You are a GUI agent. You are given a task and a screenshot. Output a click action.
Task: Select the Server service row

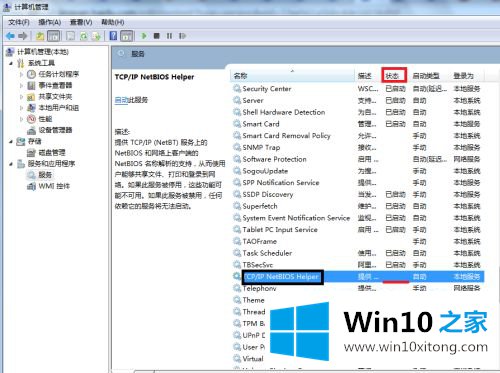click(x=358, y=100)
